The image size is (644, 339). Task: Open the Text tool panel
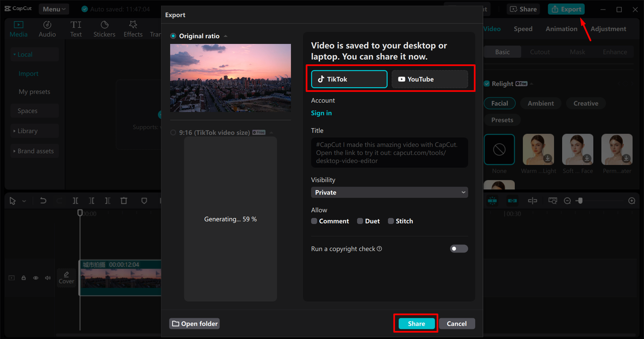tap(76, 29)
